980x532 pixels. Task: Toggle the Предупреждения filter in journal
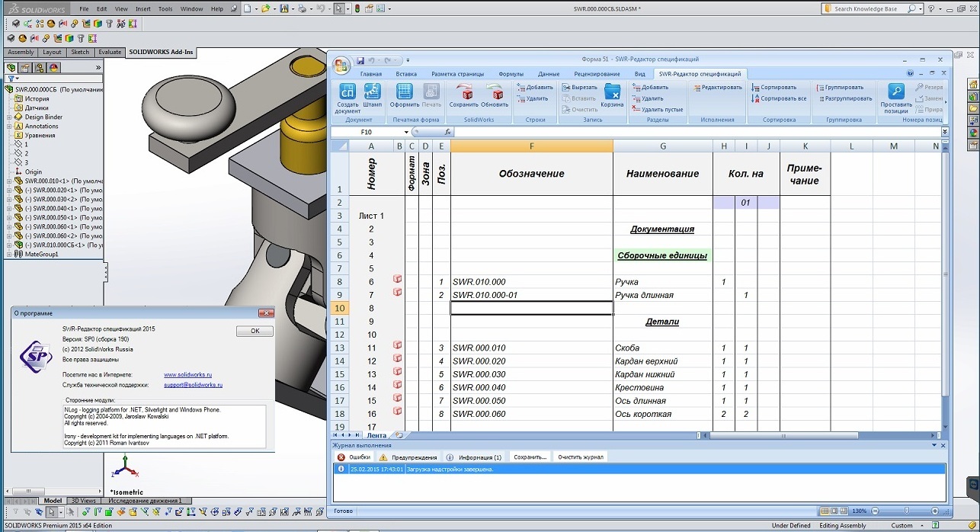pyautogui.click(x=408, y=457)
